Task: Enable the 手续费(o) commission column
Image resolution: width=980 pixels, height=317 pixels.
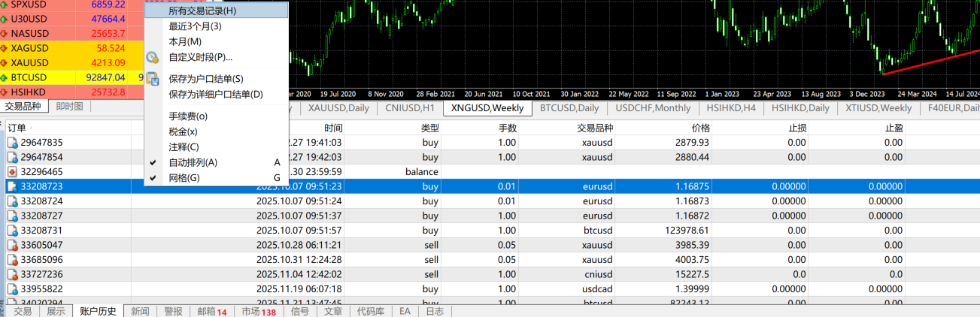Action: (188, 116)
